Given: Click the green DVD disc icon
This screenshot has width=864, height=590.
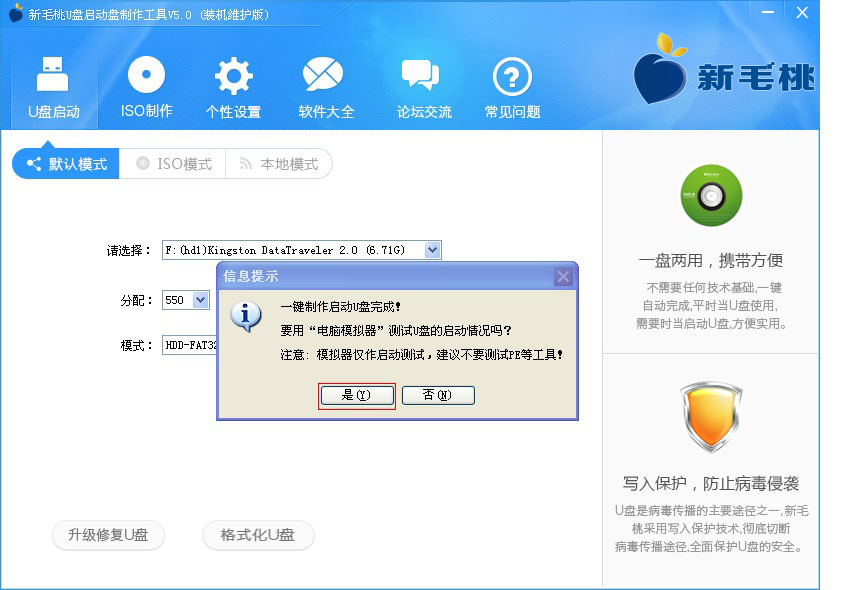Looking at the screenshot, I should pos(711,196).
